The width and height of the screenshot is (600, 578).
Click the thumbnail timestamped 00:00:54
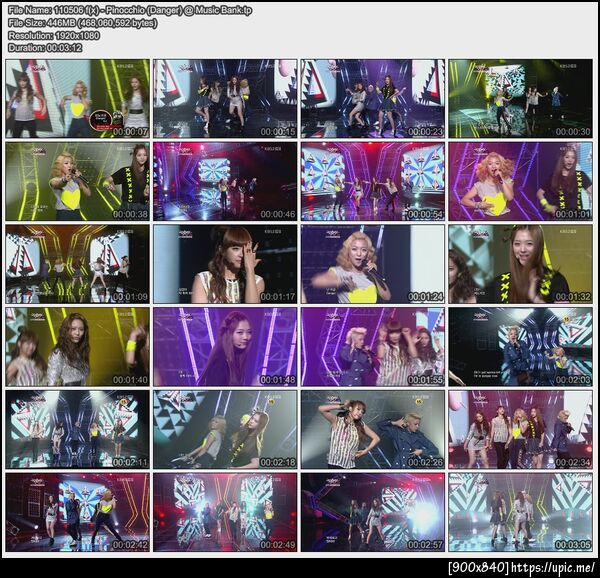[373, 182]
